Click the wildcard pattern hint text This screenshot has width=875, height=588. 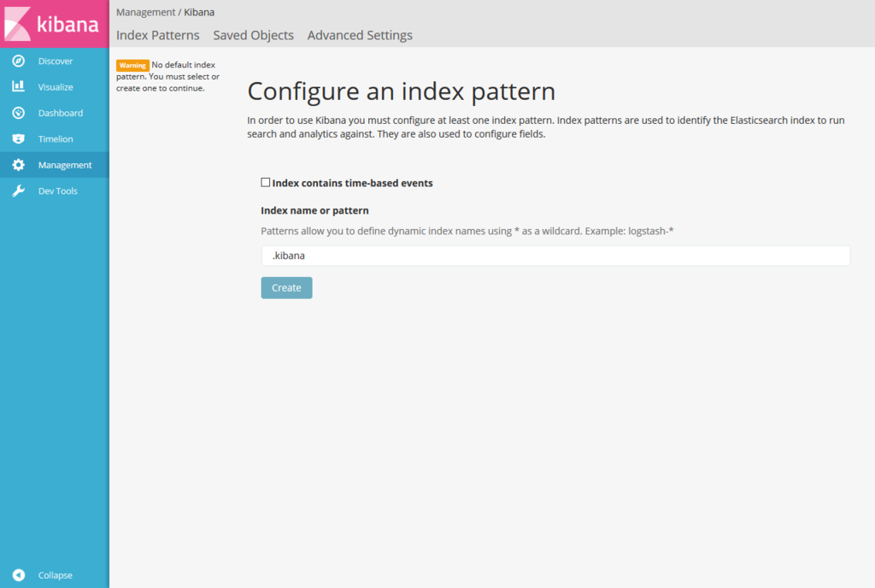pos(467,231)
